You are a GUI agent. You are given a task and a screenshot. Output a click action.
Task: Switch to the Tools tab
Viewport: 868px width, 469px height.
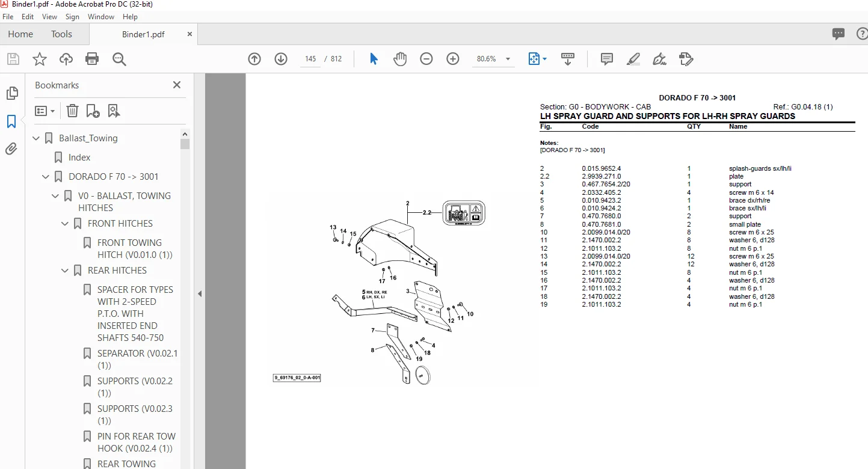click(61, 34)
